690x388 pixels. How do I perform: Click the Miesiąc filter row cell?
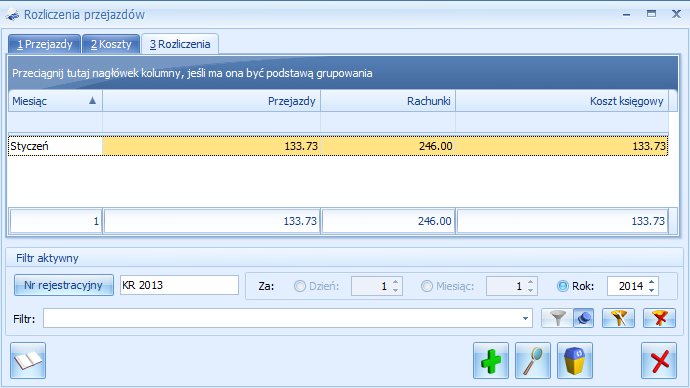[x=55, y=122]
